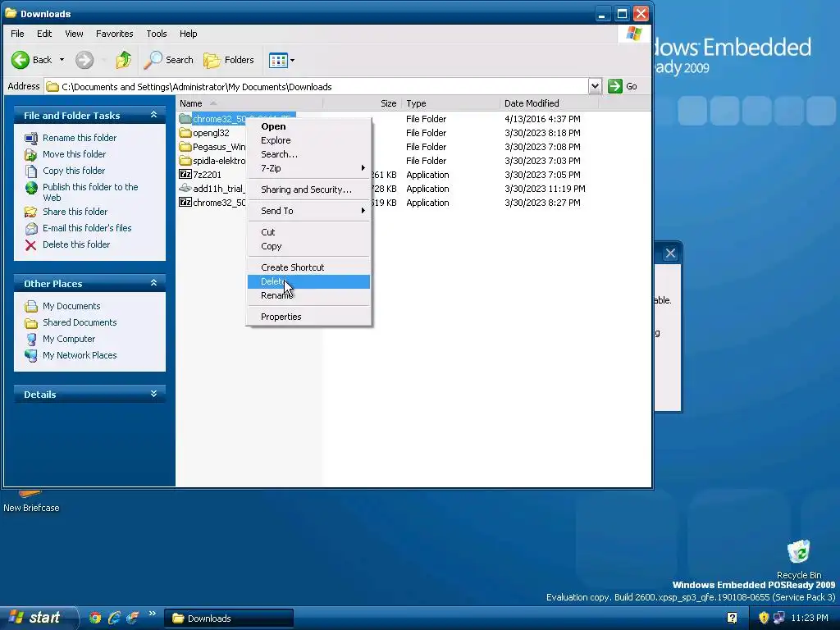The image size is (840, 630).
Task: Click Move this folder link
Action: pyautogui.click(x=75, y=154)
